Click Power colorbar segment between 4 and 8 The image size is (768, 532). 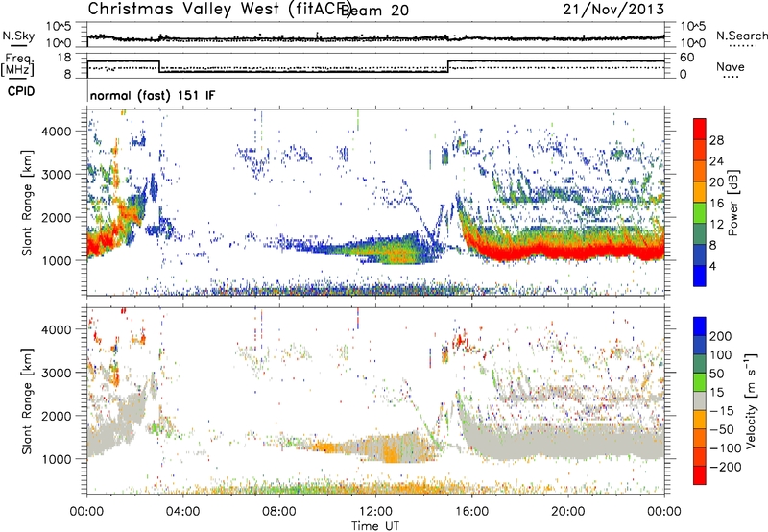(700, 255)
